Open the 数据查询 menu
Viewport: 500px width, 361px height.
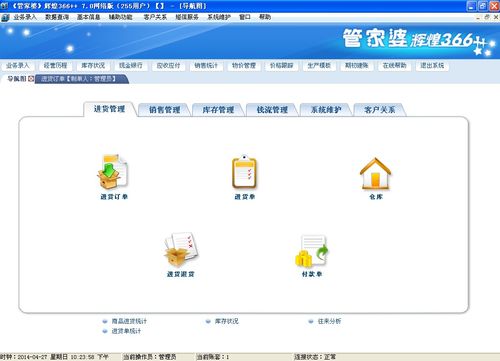[x=57, y=17]
